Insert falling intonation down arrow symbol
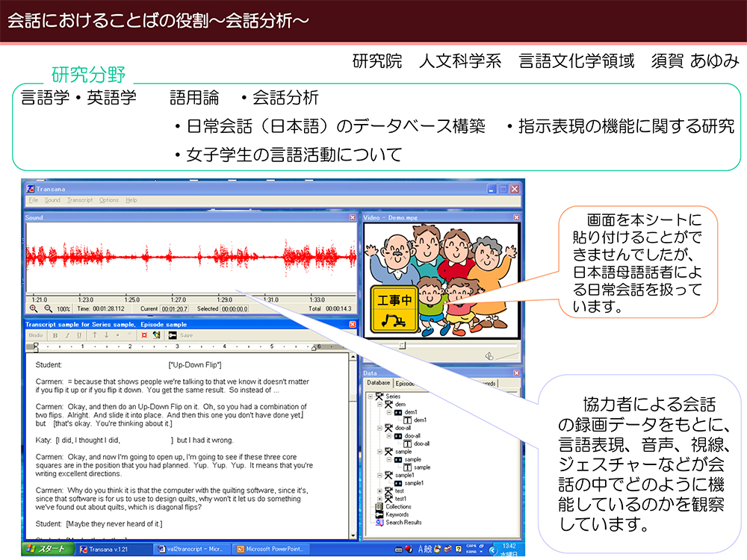747x560 pixels. click(106, 335)
